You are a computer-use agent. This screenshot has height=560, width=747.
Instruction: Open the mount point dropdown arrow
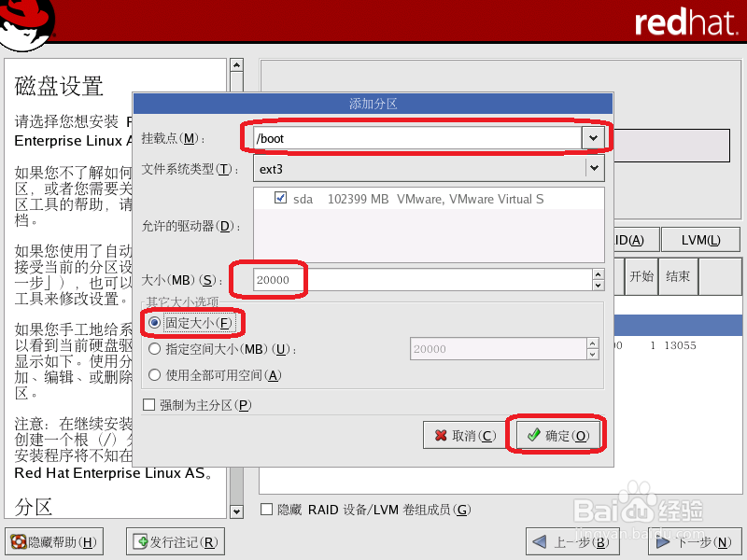tap(593, 138)
